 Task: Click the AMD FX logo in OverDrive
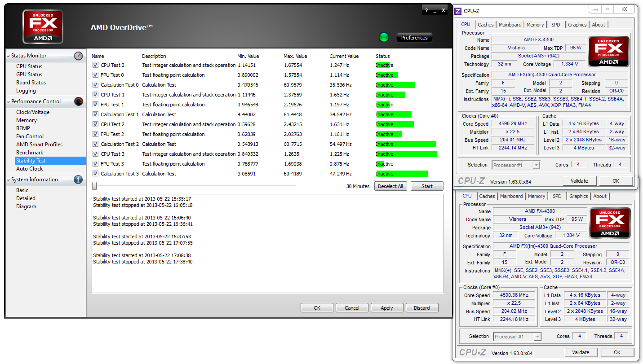(43, 26)
